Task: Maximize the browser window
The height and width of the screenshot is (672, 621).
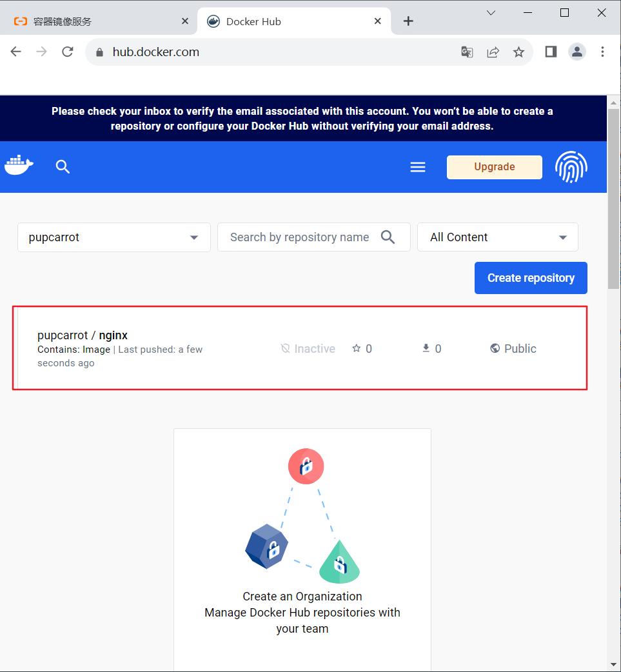Action: pyautogui.click(x=564, y=13)
